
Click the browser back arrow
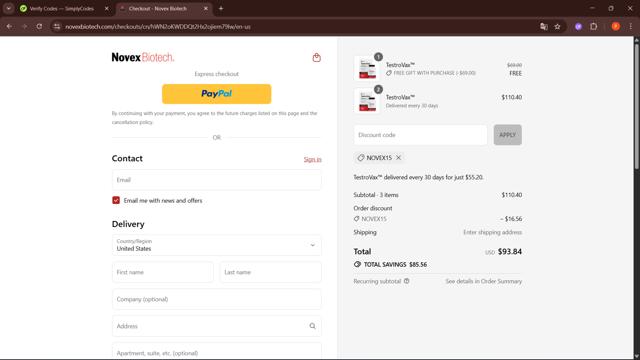pos(9,27)
